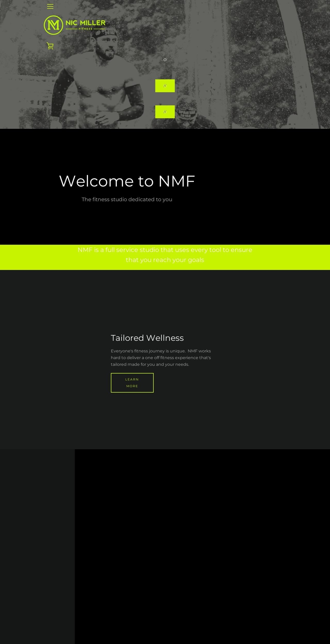This screenshot has height=644, width=330.
Task: Click the lower yellow pause button
Action: pyautogui.click(x=165, y=112)
